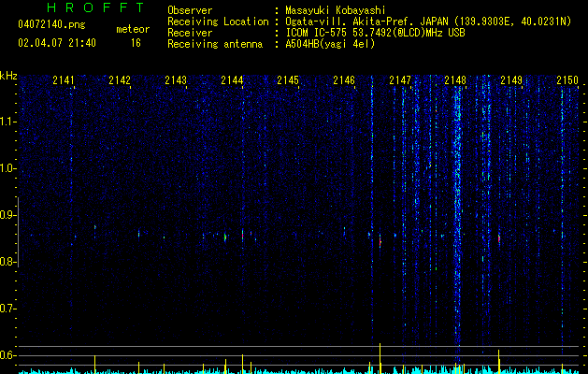Click the tallest yellow power spike

380,358
